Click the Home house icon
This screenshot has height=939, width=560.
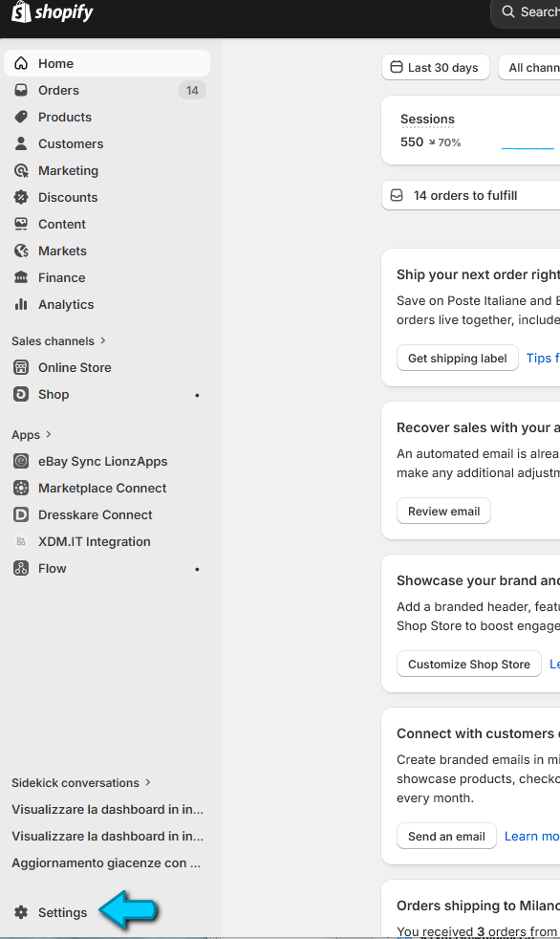tap(21, 63)
